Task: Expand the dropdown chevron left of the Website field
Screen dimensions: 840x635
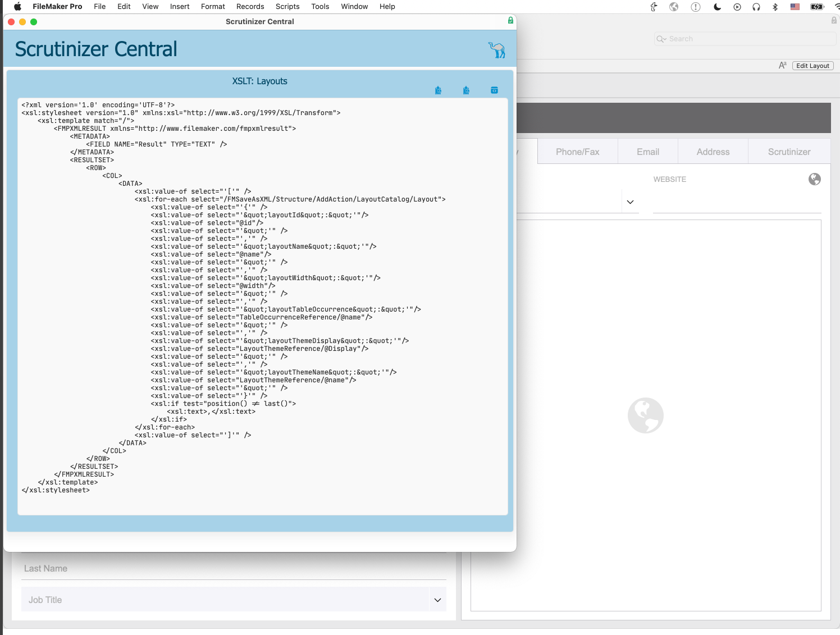Action: [x=630, y=202]
